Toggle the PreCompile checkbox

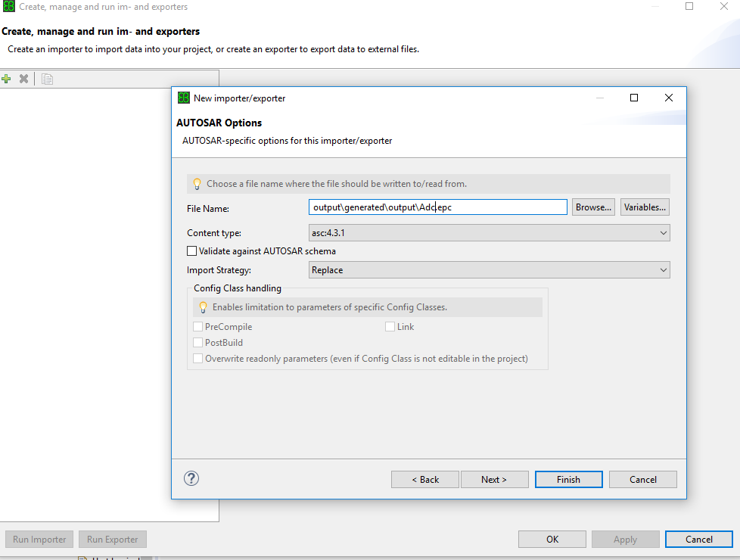197,327
